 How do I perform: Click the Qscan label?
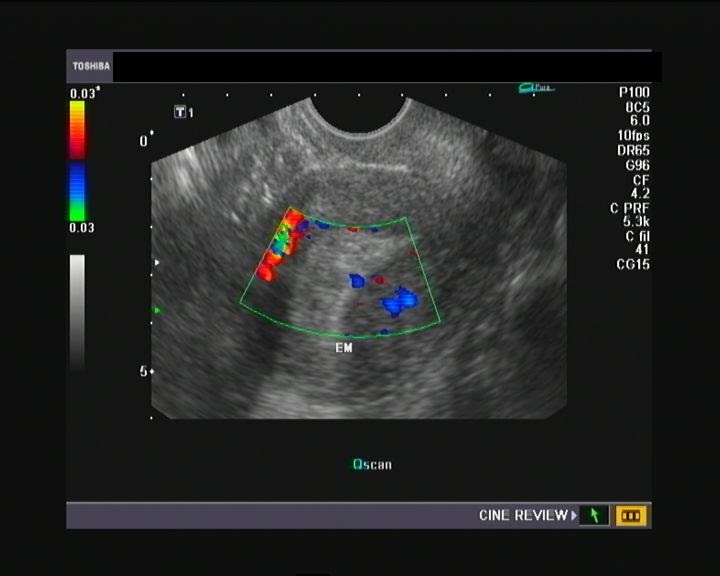(x=372, y=464)
